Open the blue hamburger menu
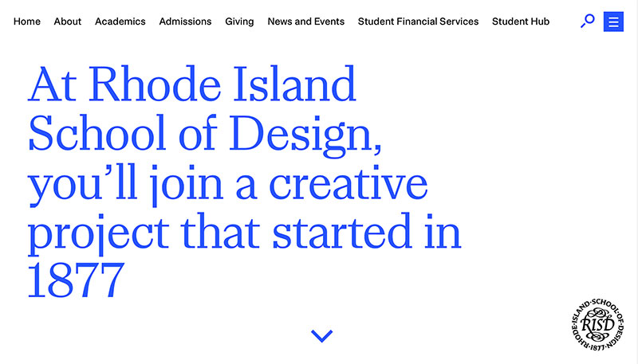 pos(613,22)
